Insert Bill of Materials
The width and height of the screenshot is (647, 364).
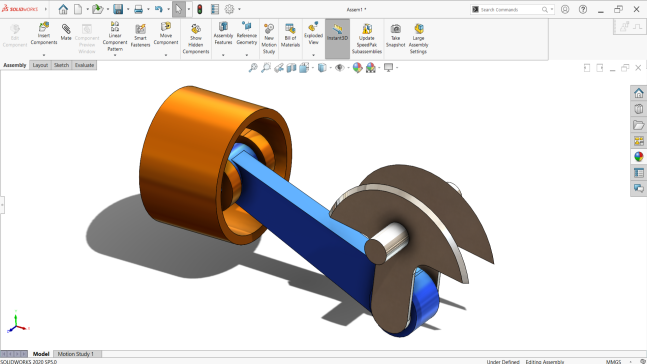290,35
